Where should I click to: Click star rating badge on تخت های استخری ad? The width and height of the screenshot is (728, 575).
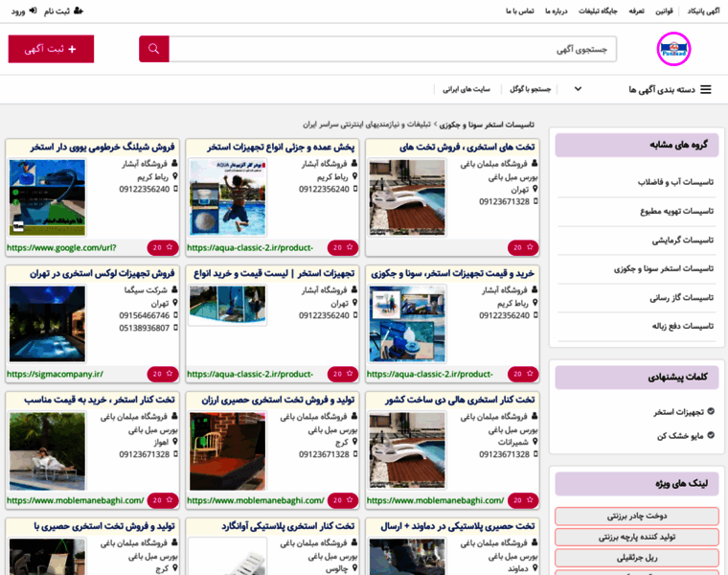pos(523,247)
